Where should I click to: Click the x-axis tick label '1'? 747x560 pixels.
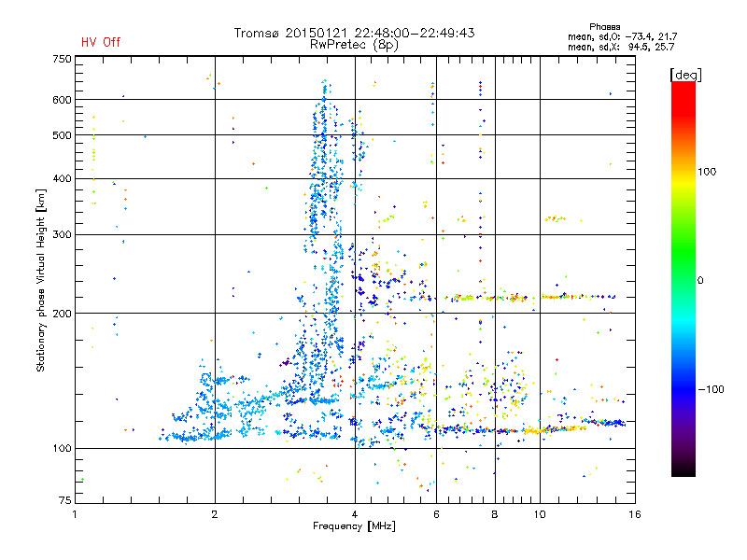pos(75,514)
